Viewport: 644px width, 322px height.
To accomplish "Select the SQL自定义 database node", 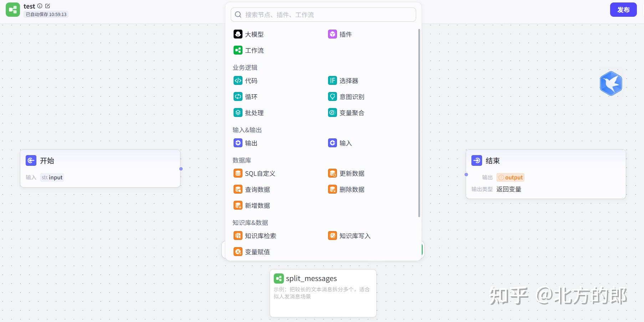I will (255, 173).
